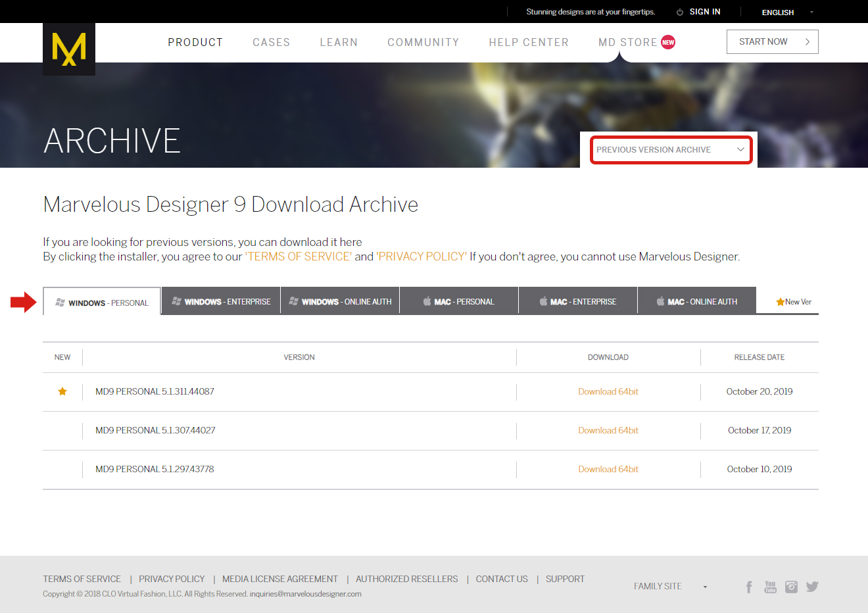
Task: Click the Marvelous Designer logo
Action: point(69,49)
